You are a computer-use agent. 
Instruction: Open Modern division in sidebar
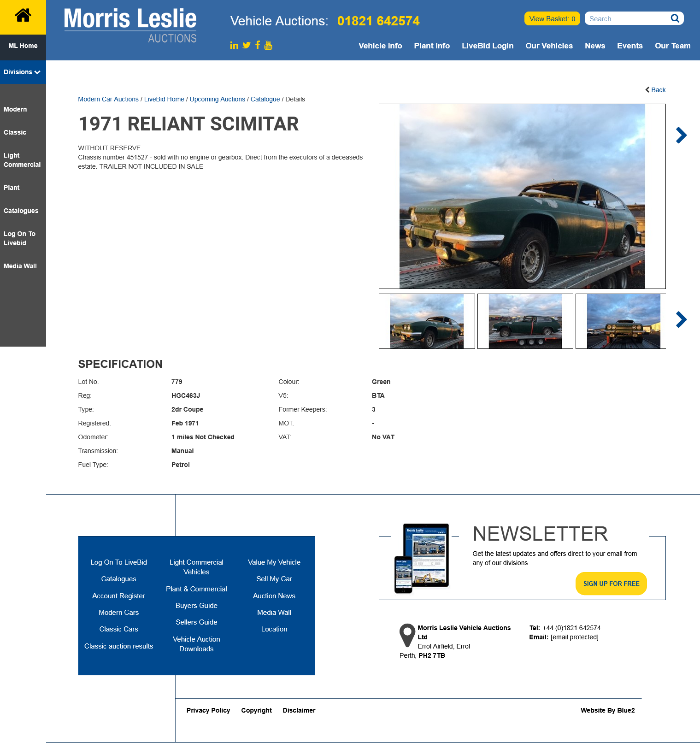coord(15,109)
